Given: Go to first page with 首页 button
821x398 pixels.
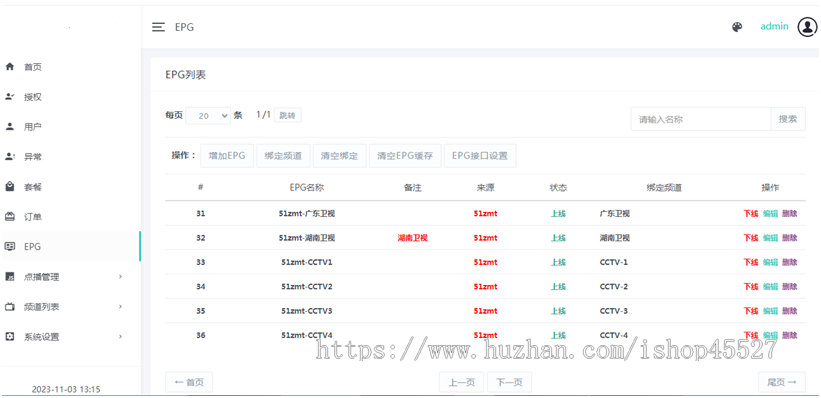Looking at the screenshot, I should (189, 382).
